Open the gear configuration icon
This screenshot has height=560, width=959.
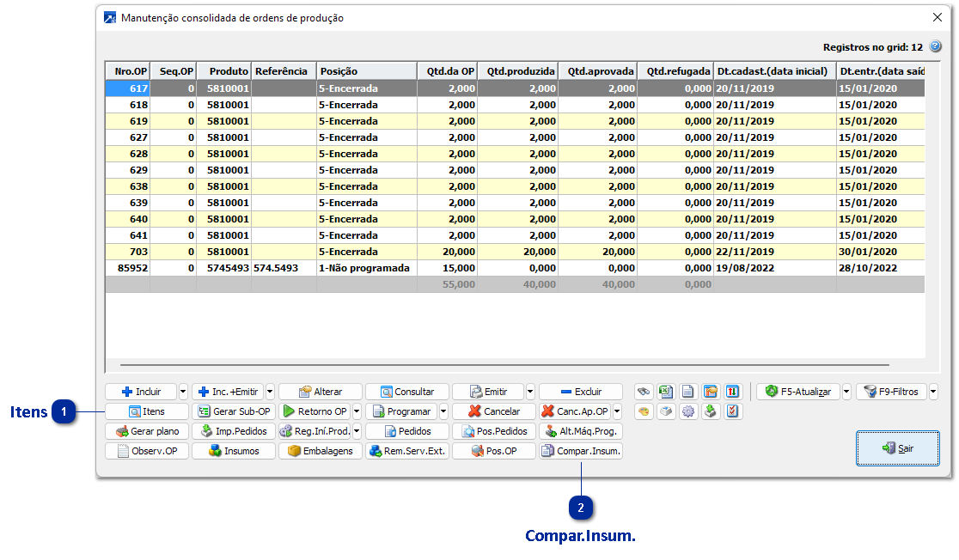coord(688,411)
